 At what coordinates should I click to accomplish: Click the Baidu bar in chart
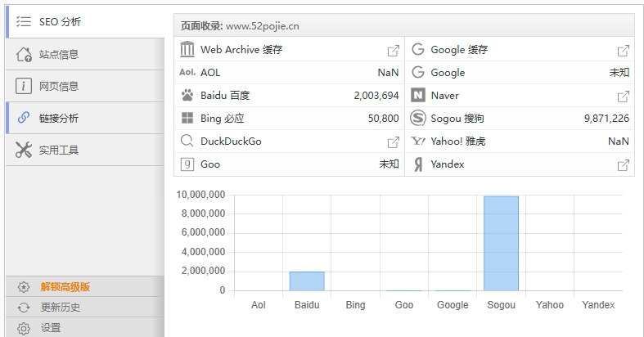pos(307,281)
